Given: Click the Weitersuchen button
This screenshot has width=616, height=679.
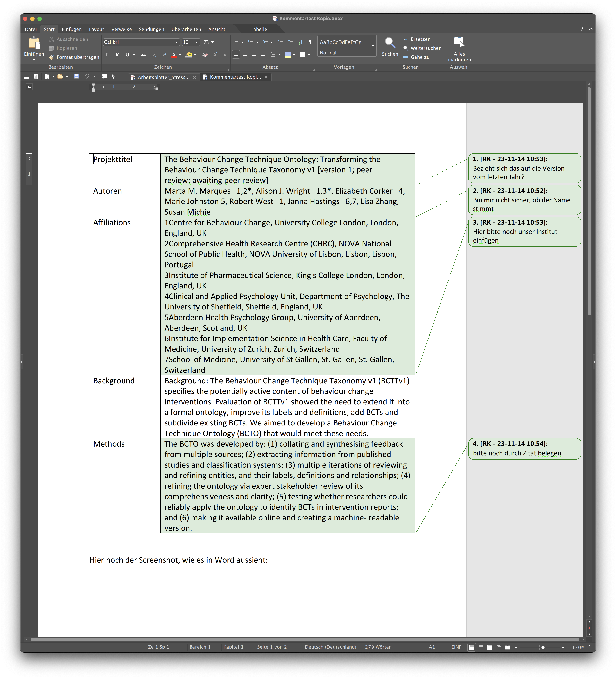Looking at the screenshot, I should (x=422, y=48).
